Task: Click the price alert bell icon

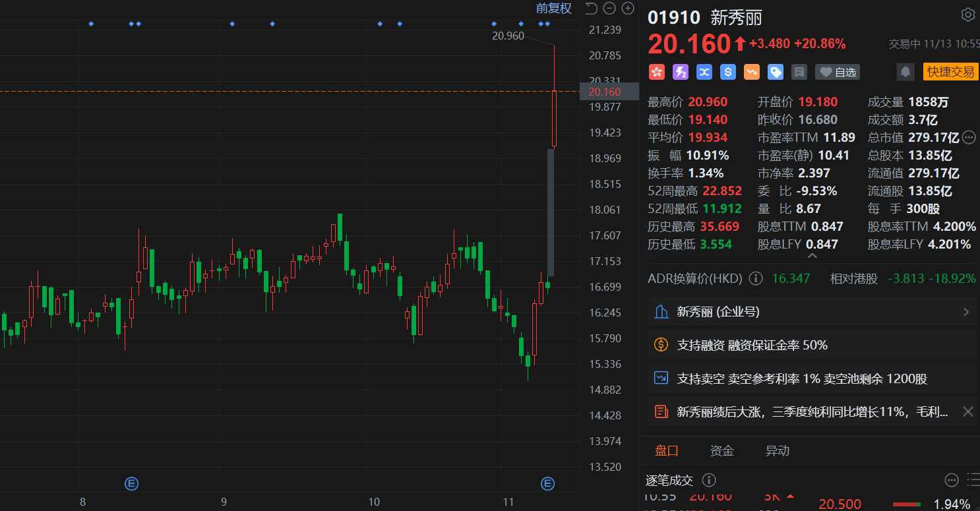Action: (x=905, y=72)
